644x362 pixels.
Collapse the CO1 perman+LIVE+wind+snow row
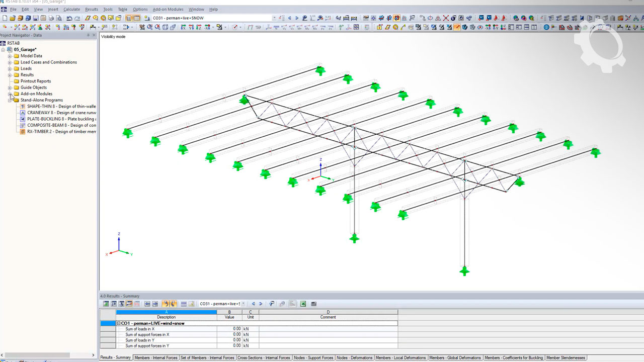pyautogui.click(x=119, y=323)
